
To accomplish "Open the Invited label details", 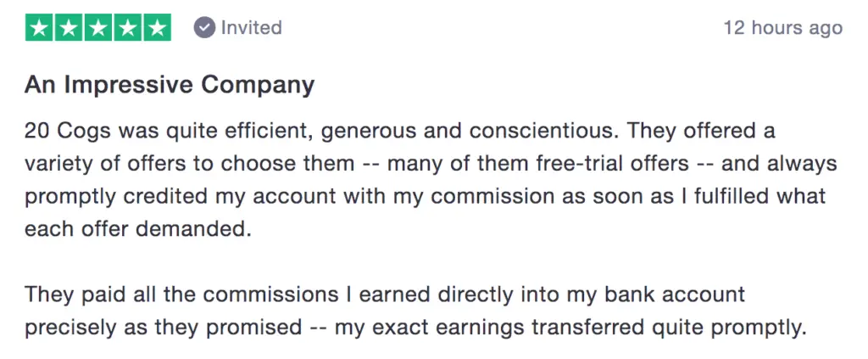I will [x=251, y=27].
